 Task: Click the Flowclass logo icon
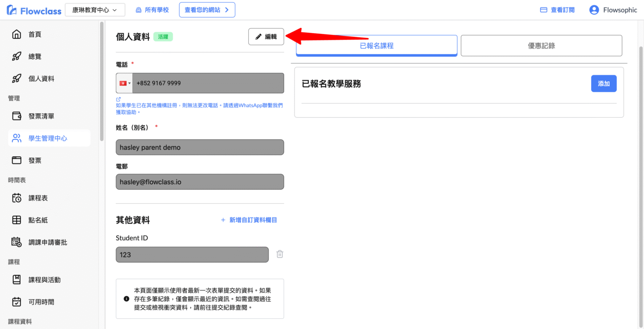tap(12, 10)
